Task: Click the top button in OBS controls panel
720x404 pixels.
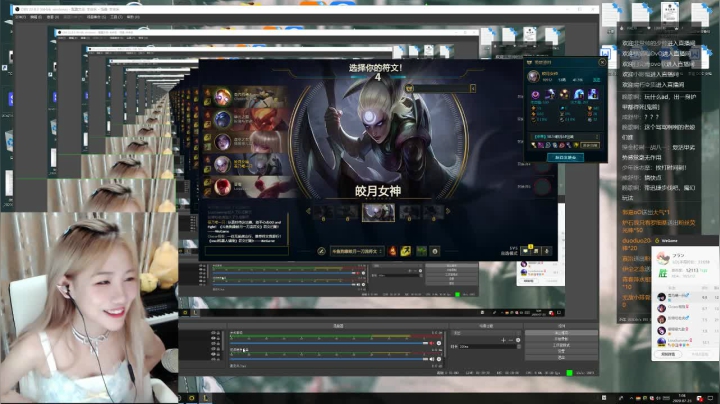Action: tap(561, 333)
